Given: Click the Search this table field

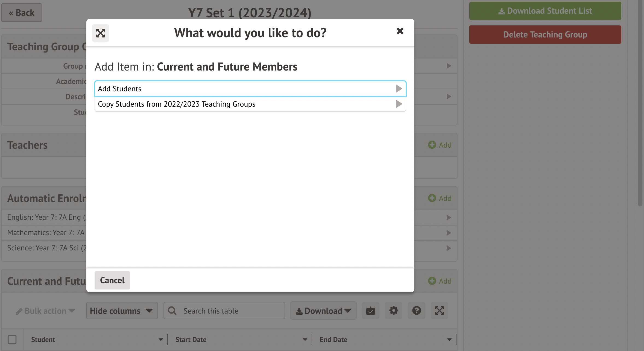Looking at the screenshot, I should click(230, 311).
